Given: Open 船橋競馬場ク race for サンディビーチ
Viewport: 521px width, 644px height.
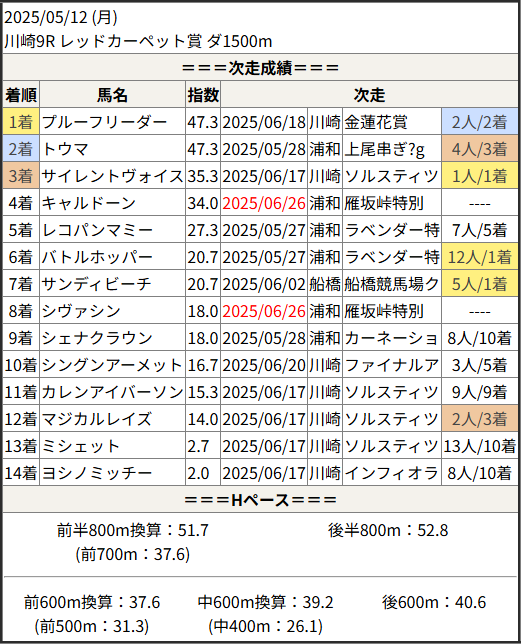Looking at the screenshot, I should pyautogui.click(x=392, y=284).
